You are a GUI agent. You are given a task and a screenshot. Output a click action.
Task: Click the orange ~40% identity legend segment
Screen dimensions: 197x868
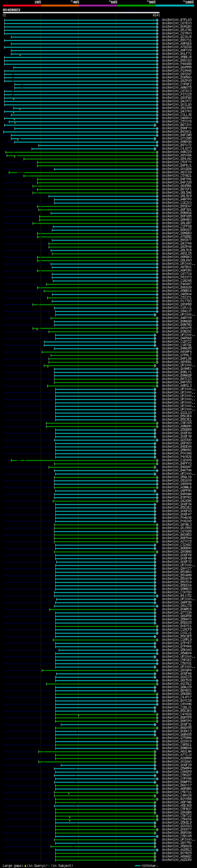[x=60, y=6]
